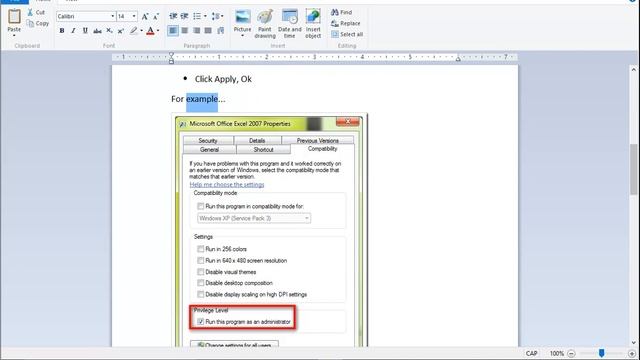Align text left
Screen dimensions: 640x360
(x=173, y=31)
